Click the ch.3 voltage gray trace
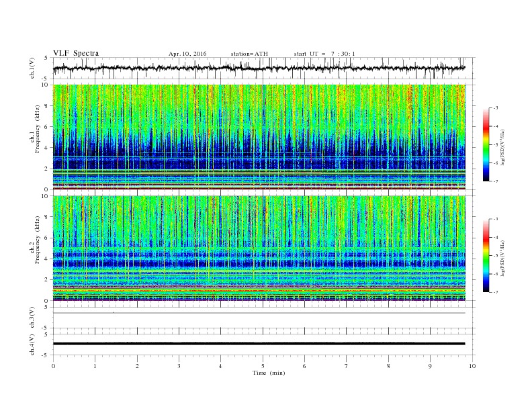The height and width of the screenshot is (411, 532). pos(259,313)
